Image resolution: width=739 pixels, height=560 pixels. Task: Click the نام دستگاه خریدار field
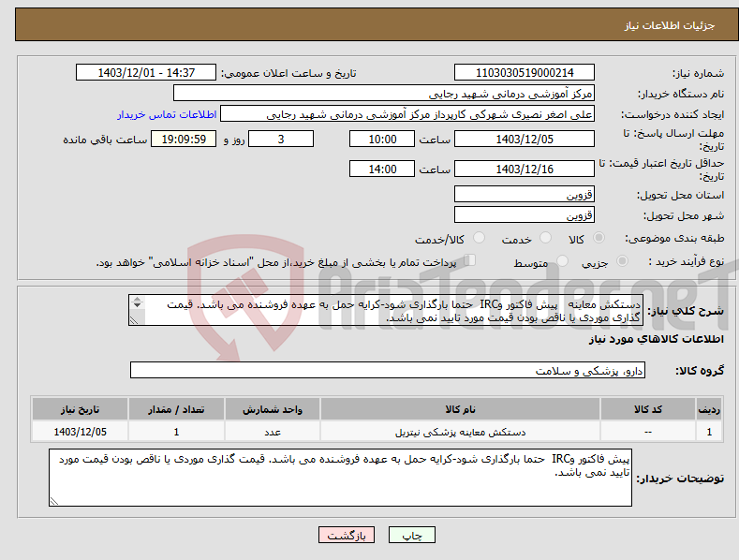(x=384, y=94)
